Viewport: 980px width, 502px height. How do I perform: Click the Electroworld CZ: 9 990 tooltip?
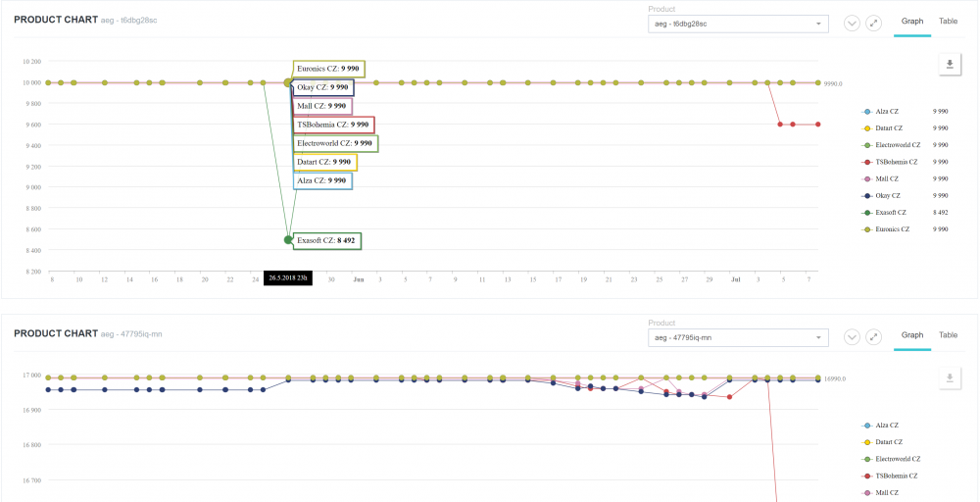pyautogui.click(x=335, y=144)
